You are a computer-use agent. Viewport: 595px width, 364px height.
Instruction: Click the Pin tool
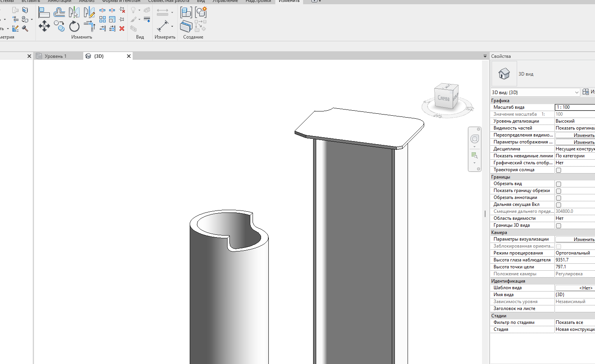pos(122,19)
